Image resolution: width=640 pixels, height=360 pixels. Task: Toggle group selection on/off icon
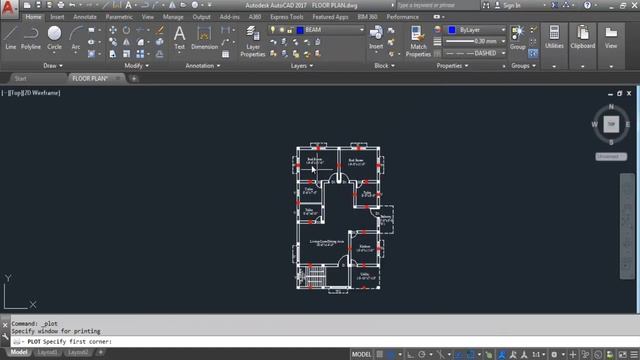coord(533,53)
